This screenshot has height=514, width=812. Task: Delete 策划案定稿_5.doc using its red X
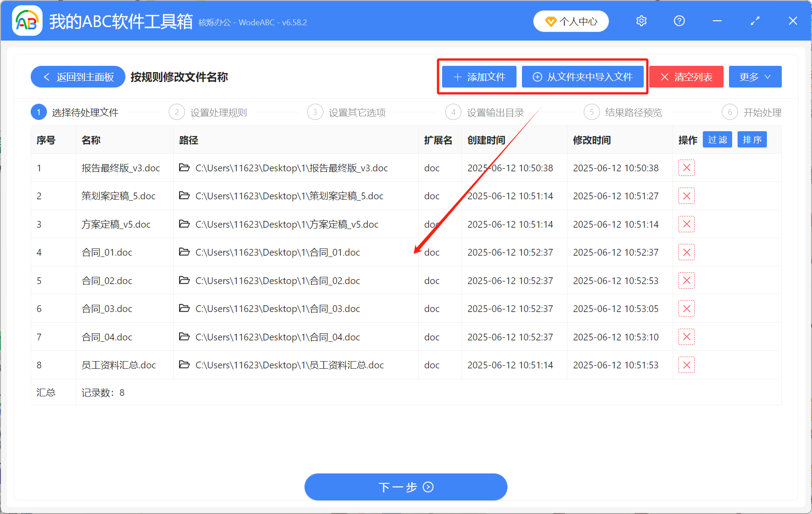(686, 196)
